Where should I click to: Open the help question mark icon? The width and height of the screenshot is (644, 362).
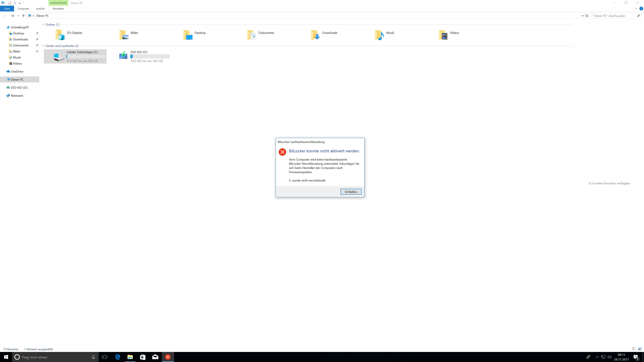(641, 9)
